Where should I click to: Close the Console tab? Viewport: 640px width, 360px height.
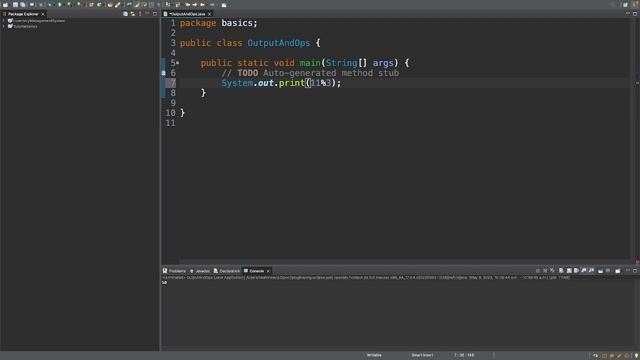coord(268,271)
